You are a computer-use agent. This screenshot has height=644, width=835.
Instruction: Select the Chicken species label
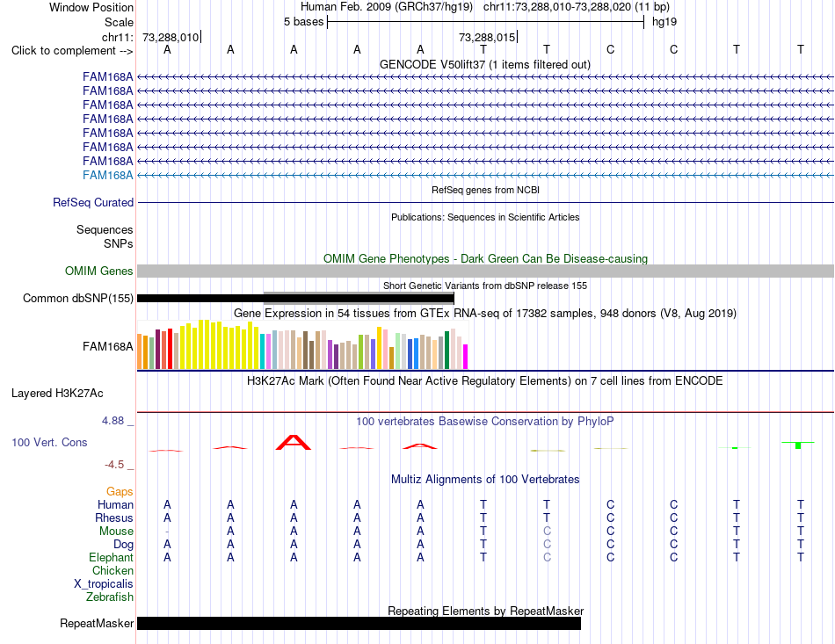(x=113, y=570)
